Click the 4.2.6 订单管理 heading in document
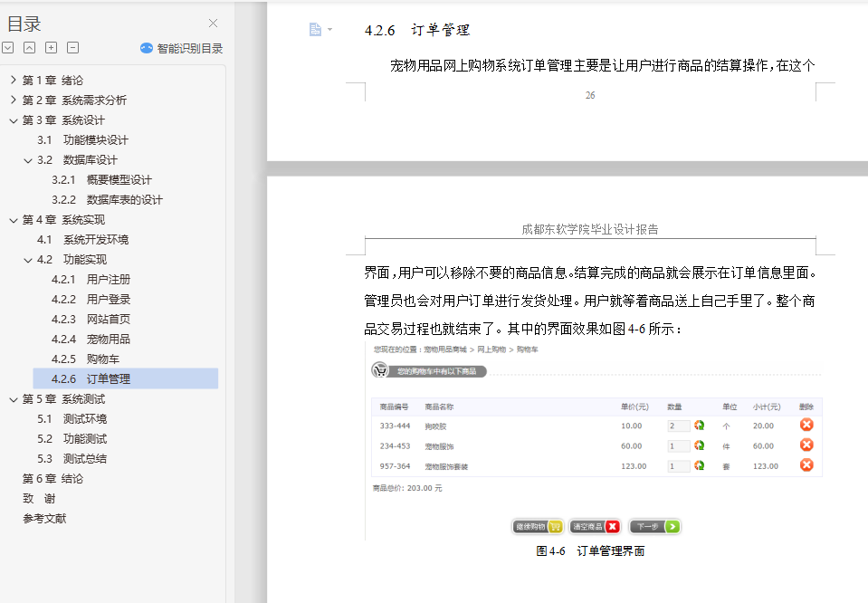 (x=417, y=30)
